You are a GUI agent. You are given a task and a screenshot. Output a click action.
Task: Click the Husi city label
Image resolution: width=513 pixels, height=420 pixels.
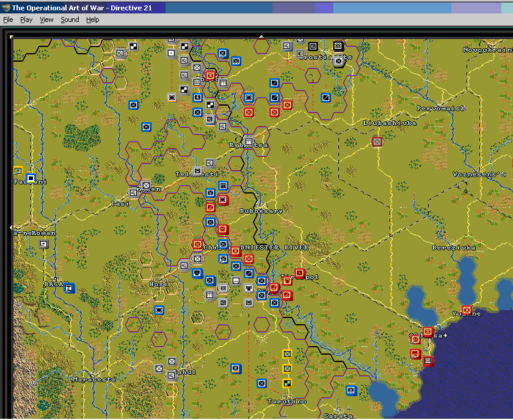click(159, 284)
